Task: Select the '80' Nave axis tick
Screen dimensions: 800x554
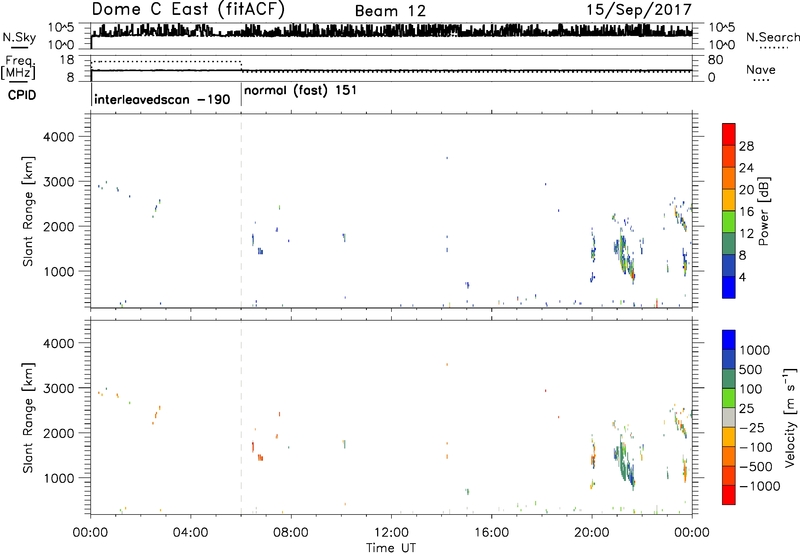Action: point(715,60)
